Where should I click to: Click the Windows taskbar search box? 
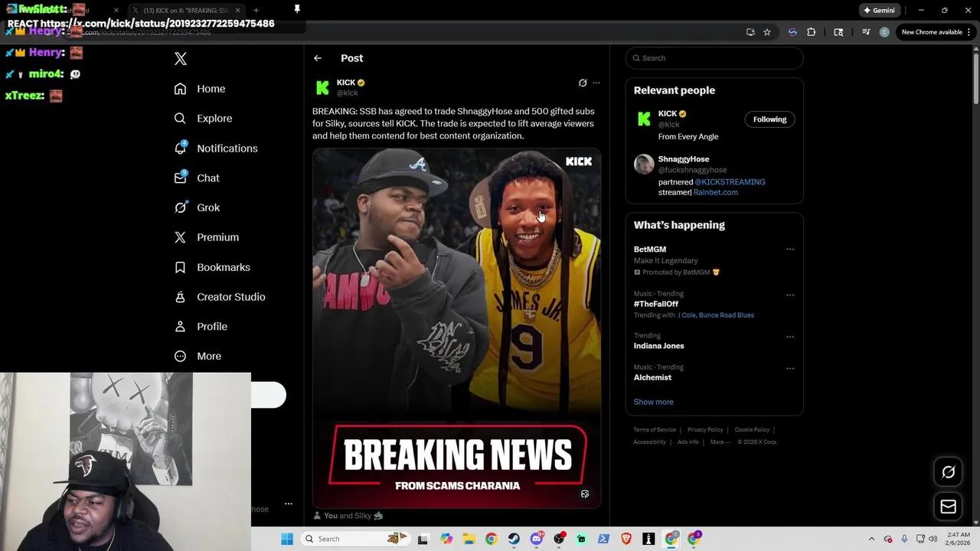click(357, 539)
